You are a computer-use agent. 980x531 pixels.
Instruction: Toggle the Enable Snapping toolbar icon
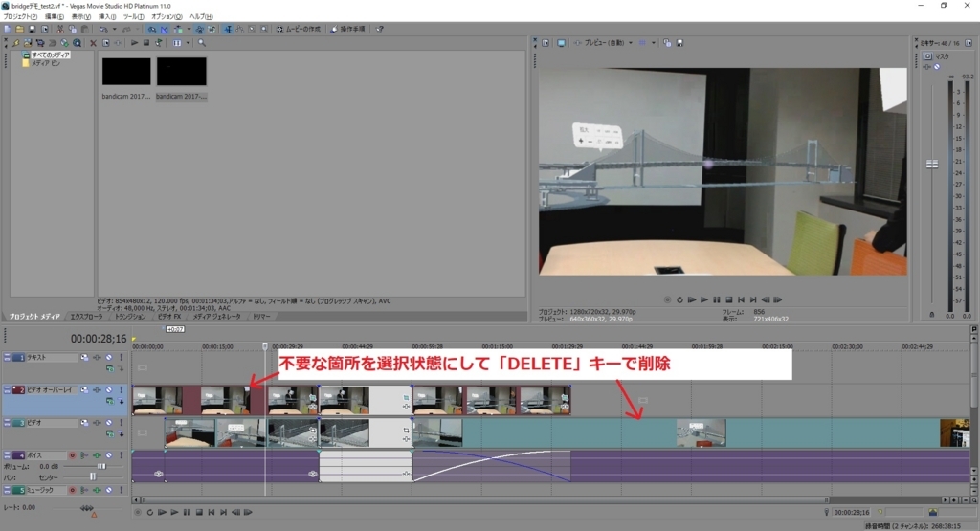pos(152,29)
